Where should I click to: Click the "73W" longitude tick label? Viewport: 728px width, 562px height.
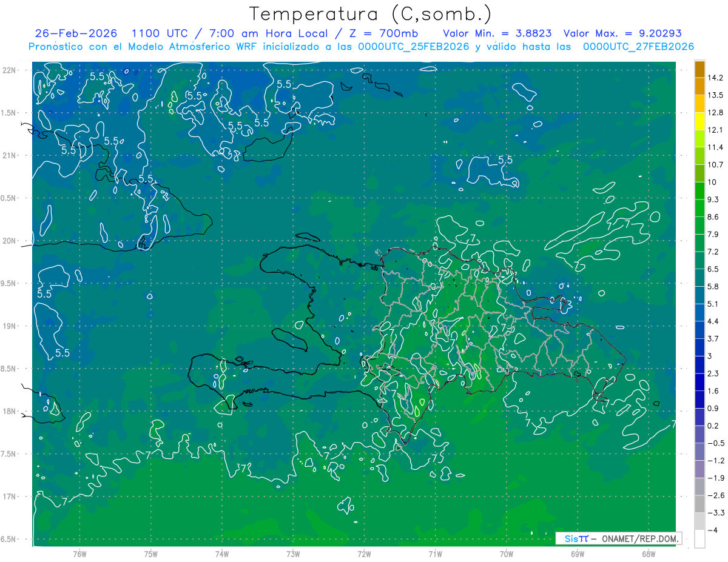coord(293,554)
